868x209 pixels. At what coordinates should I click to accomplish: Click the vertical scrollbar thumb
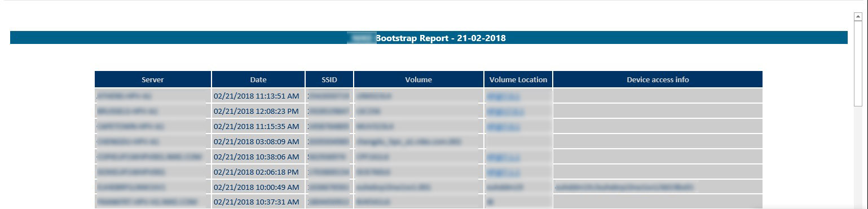point(858,64)
